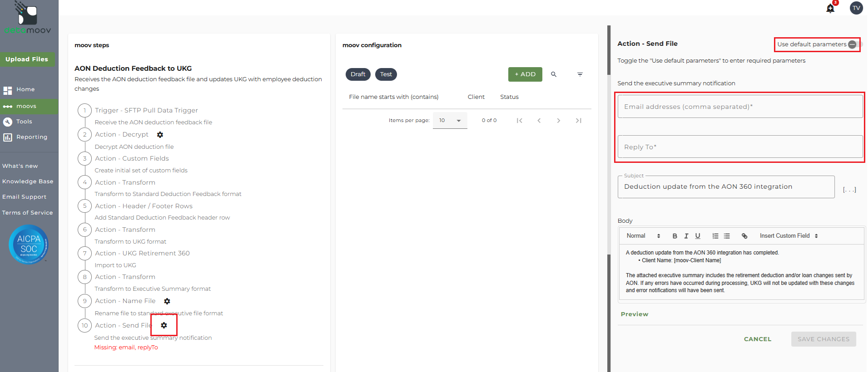Image resolution: width=868 pixels, height=372 pixels.
Task: Open the TV user avatar menu
Action: (856, 8)
